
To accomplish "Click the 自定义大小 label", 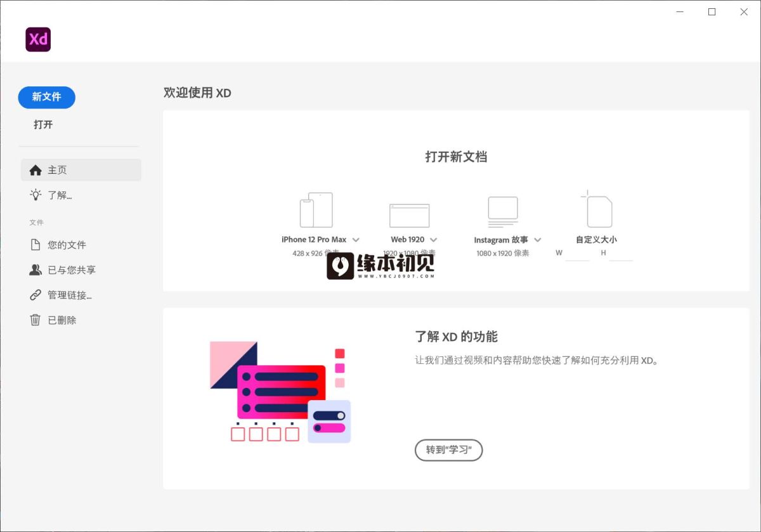I will 596,240.
